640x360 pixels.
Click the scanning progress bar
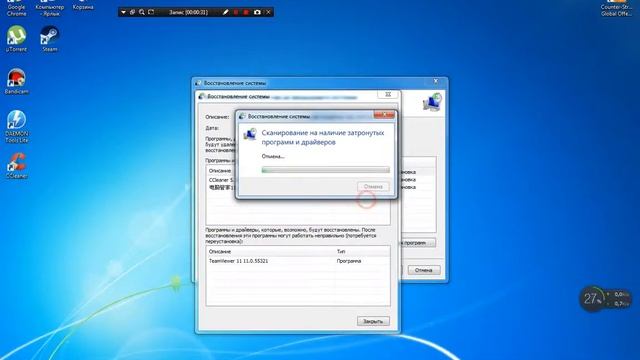click(325, 170)
